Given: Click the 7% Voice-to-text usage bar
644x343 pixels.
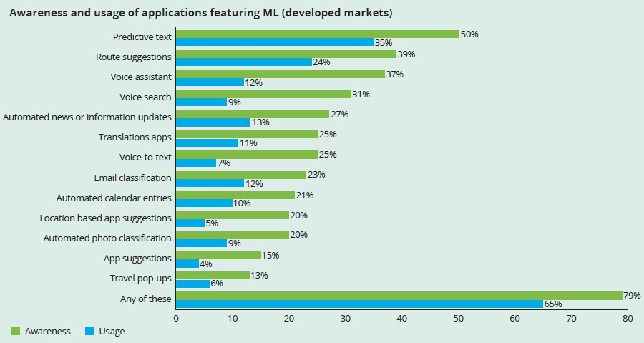Looking at the screenshot, I should [x=196, y=163].
